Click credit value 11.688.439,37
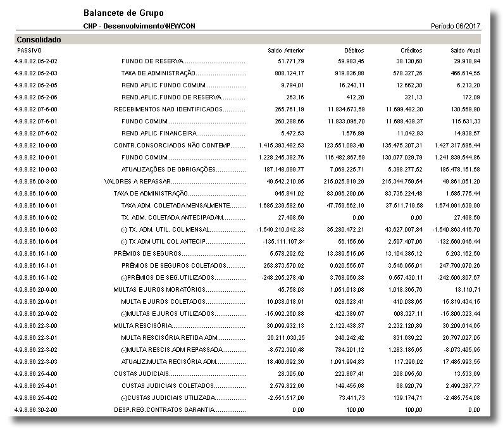This screenshot has width=503, height=448. pos(404,121)
